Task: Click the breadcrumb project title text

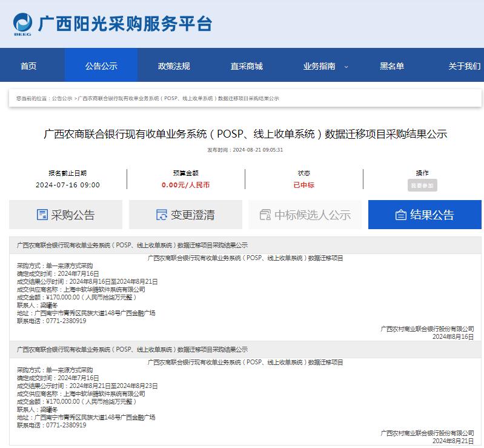Action: coord(178,98)
